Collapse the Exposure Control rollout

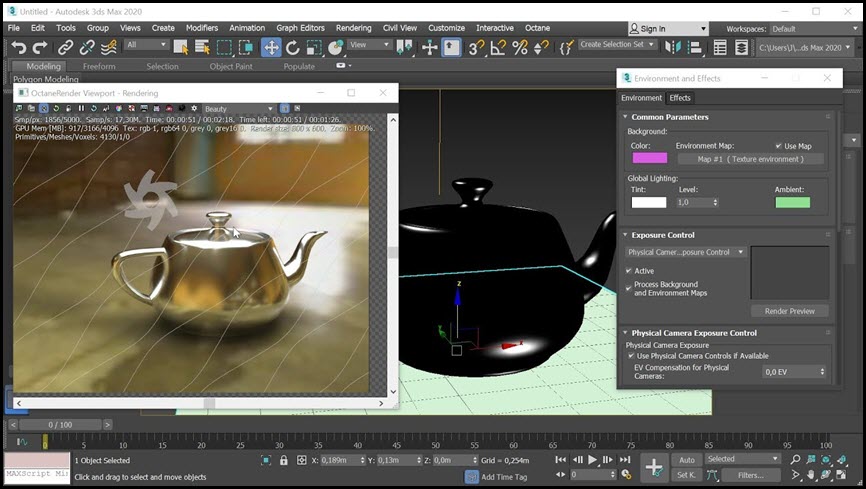coord(625,235)
